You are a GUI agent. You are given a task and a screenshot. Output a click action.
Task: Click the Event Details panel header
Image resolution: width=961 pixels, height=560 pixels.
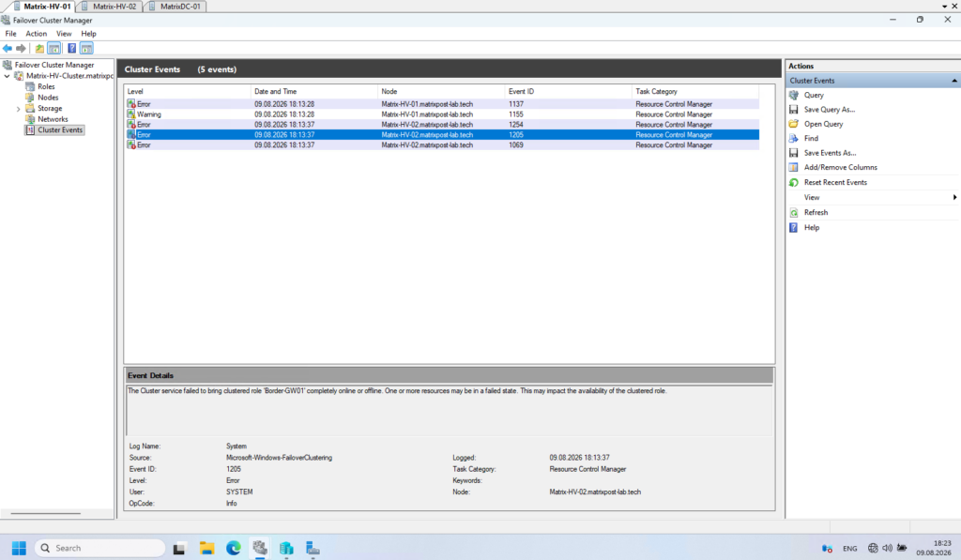[450, 375]
